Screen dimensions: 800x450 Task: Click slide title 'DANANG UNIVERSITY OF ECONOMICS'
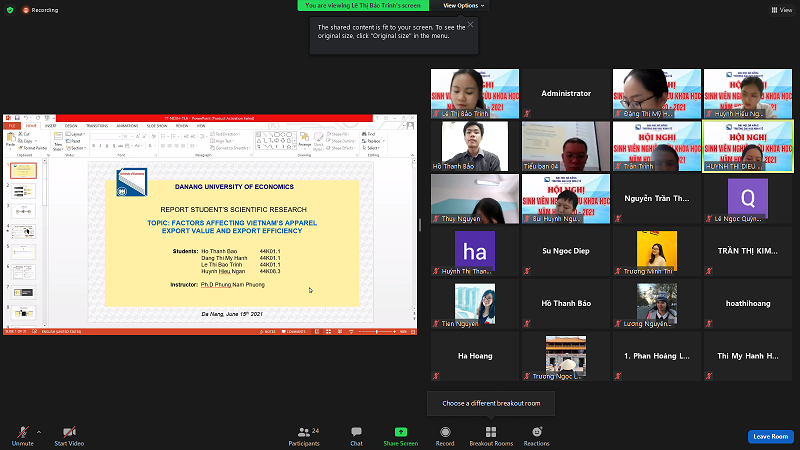coord(234,187)
